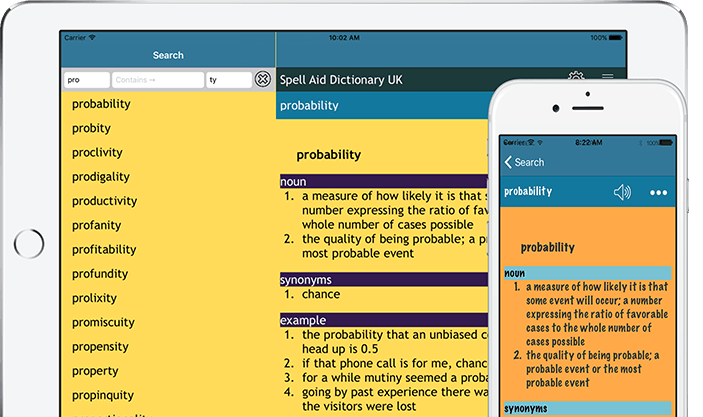Select 'prodigality' in word list
Viewport: 703px width, 417px height.
[101, 177]
